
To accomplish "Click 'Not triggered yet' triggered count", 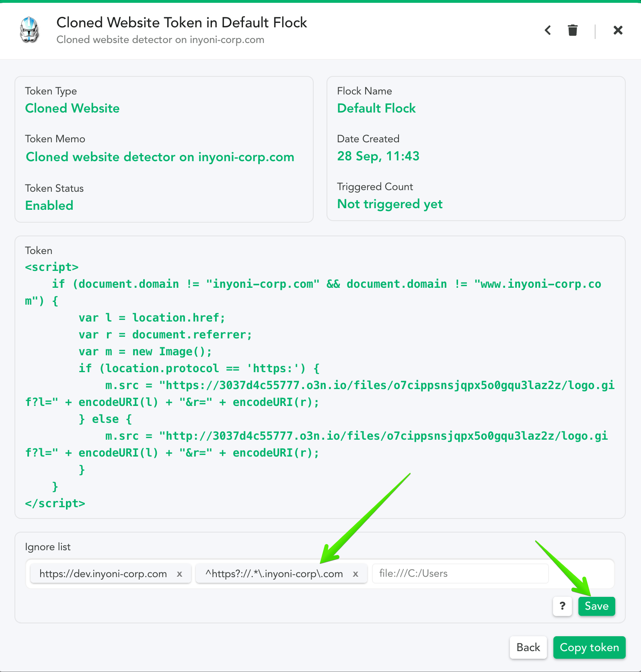I will point(390,204).
